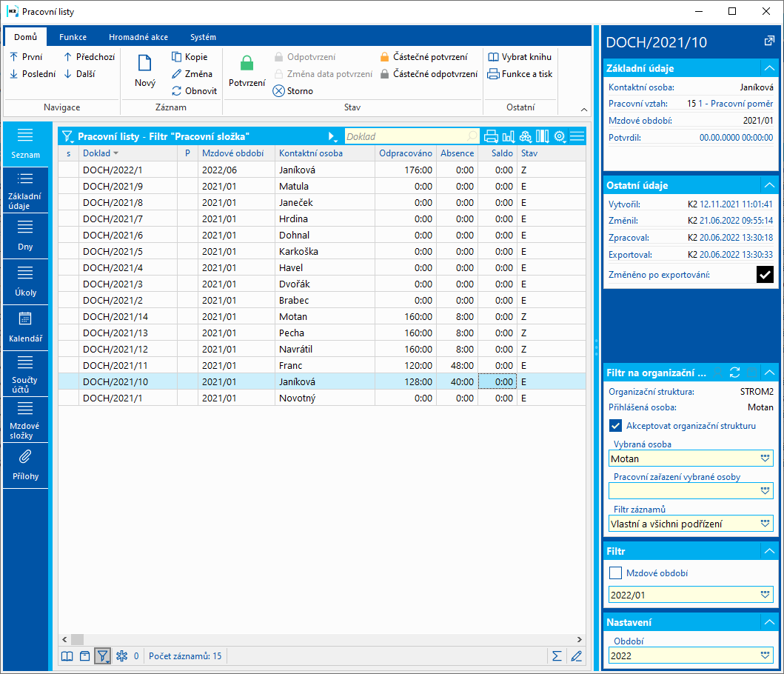
Task: Click Vybrat knihu button
Action: [x=520, y=57]
